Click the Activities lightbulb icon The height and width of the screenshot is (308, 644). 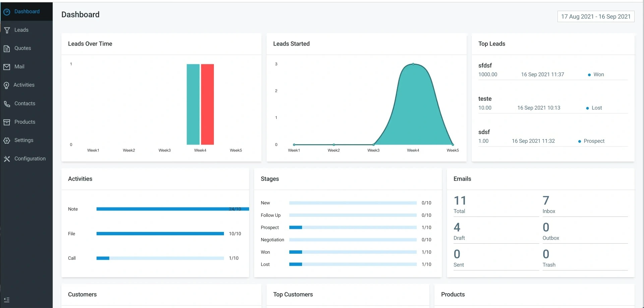[6, 85]
